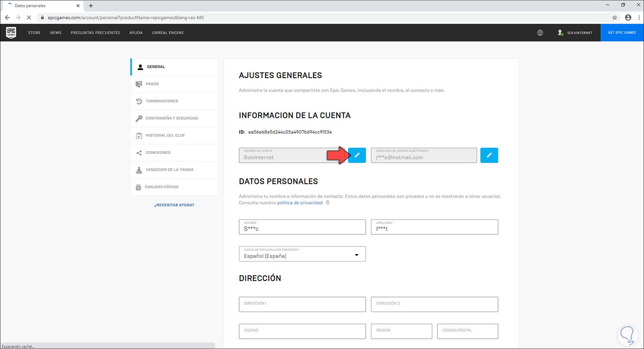Click the browser address bar URL
Image resolution: width=644 pixels, height=349 pixels.
126,18
